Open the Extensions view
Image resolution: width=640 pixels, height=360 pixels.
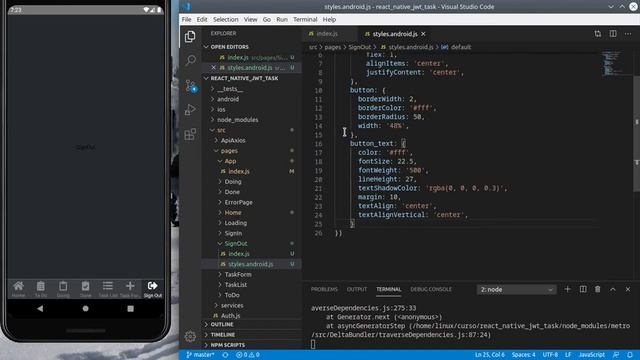(190, 134)
